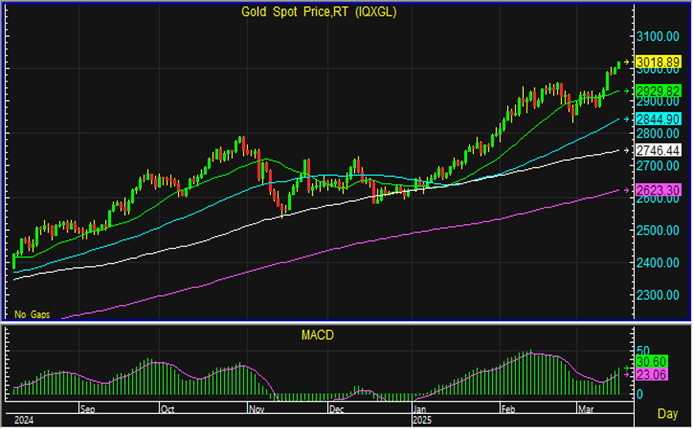Click the green arrow marker beside 2929.82
Image resolution: width=693 pixels, height=429 pixels.
[x=627, y=91]
